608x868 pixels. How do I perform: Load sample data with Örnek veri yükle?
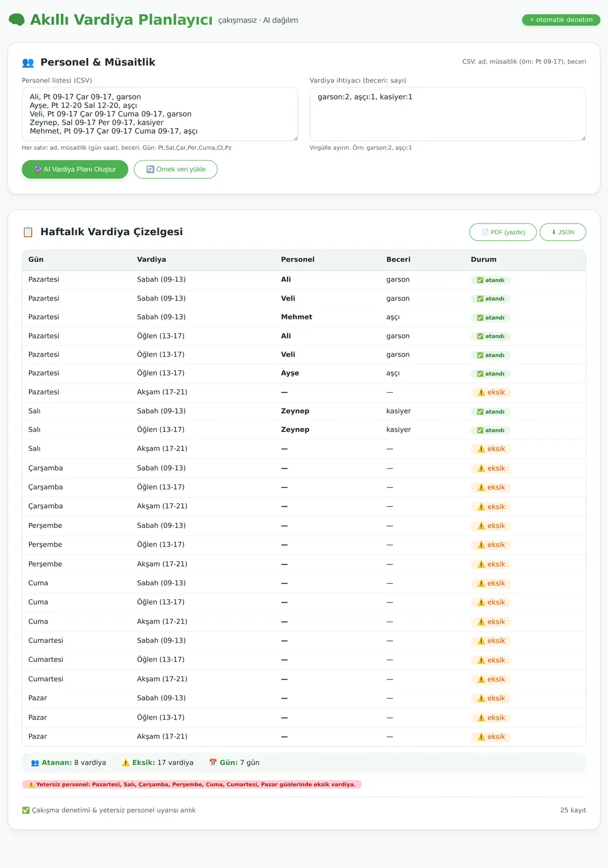[x=176, y=169]
